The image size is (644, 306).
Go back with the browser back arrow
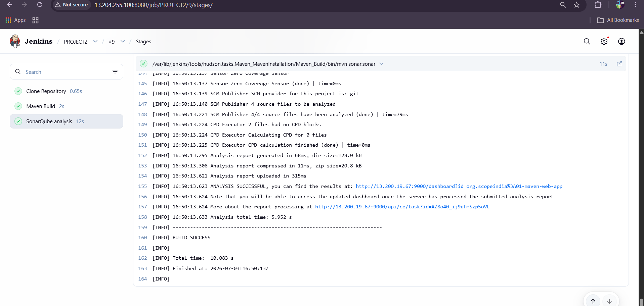[x=9, y=5]
